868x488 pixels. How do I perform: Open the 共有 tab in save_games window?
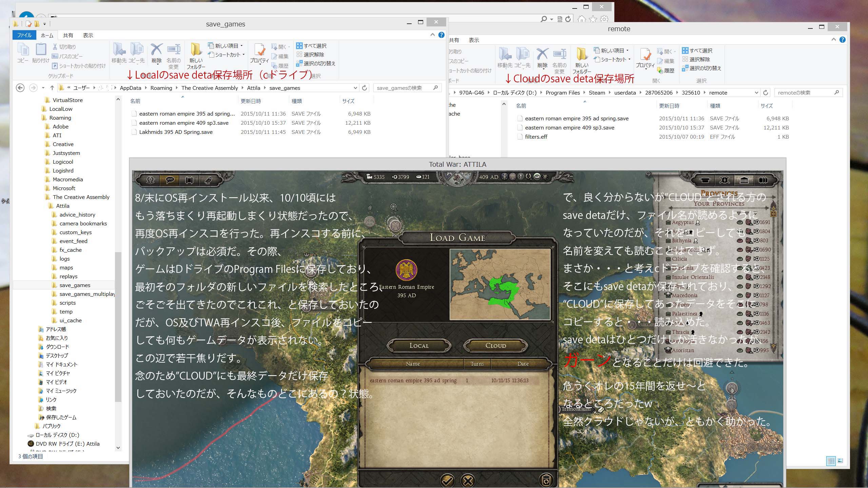click(x=68, y=35)
